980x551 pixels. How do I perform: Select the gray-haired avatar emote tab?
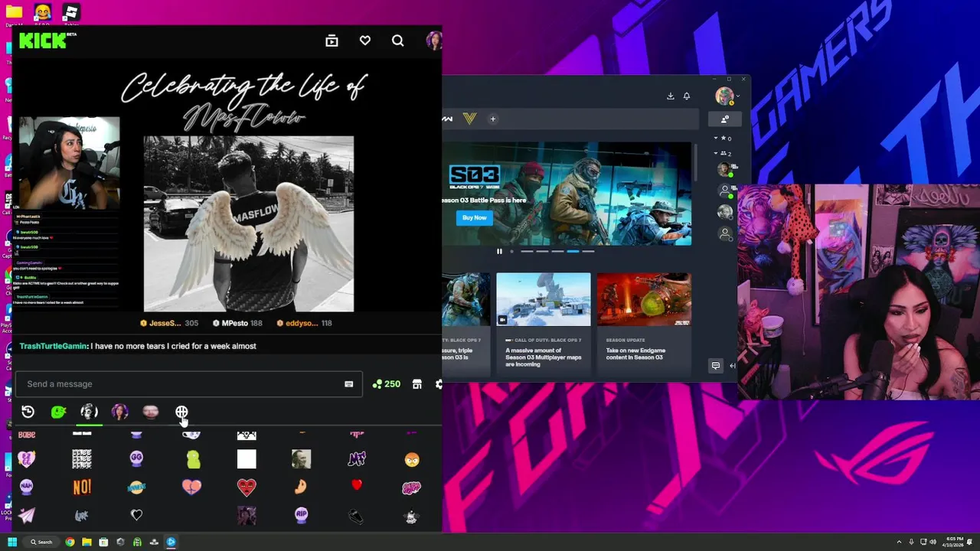(x=89, y=412)
